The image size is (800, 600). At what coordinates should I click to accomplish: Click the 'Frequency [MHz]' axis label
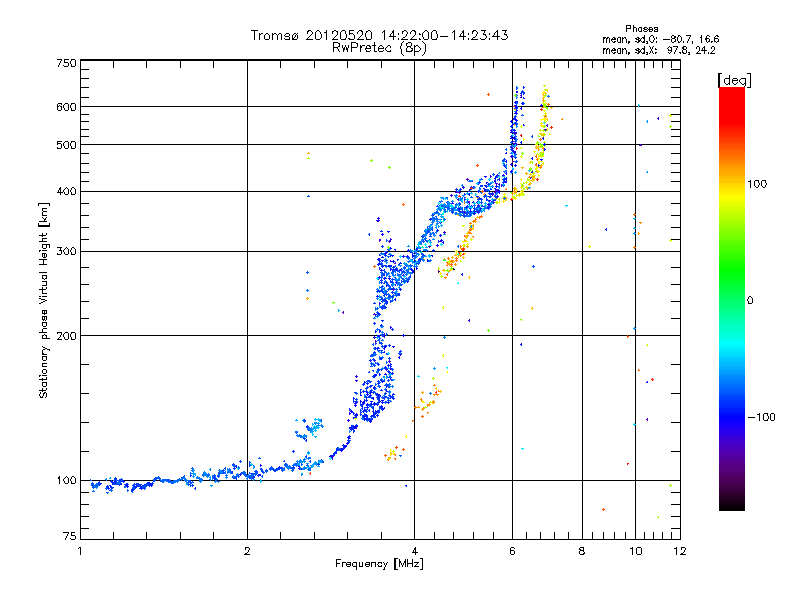click(379, 564)
